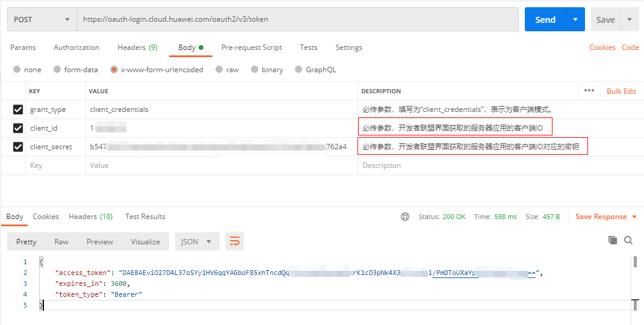Switch to Raw response view
Viewport: 644px width, 325px height.
(61, 241)
